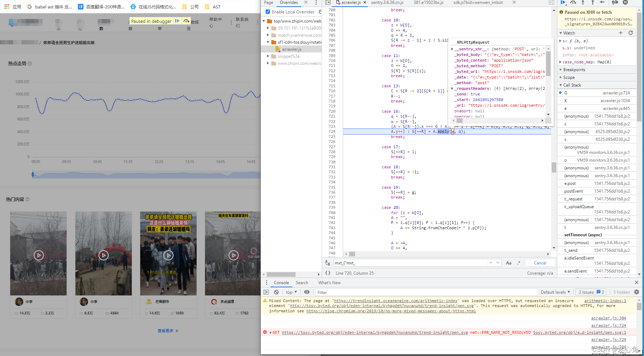The image size is (644, 356).
Task: Switch to What's New drawer tab
Action: click(329, 283)
